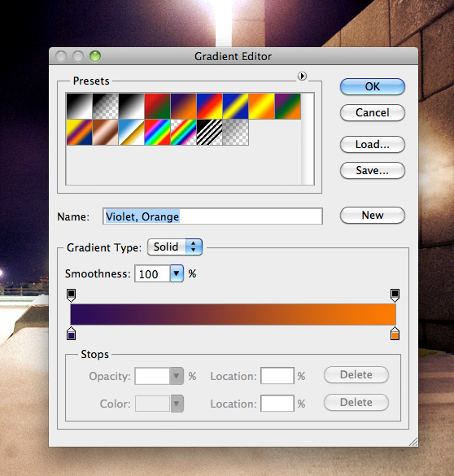Image resolution: width=454 pixels, height=476 pixels.
Task: Expand the Smoothness percentage dropdown arrow
Action: click(x=177, y=273)
